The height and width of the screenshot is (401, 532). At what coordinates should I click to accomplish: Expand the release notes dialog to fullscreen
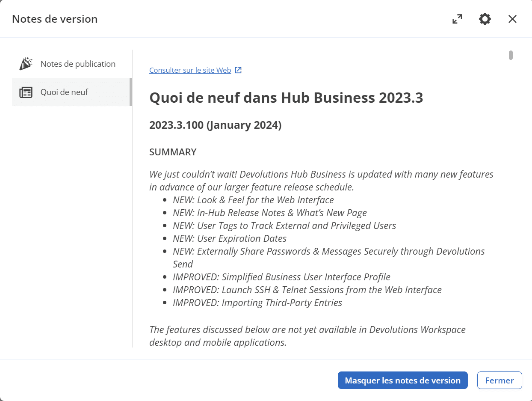tap(457, 19)
